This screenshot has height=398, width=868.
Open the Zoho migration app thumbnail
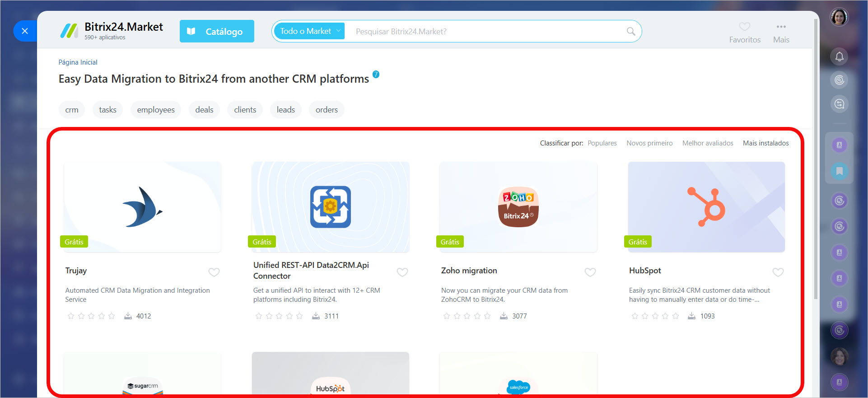(x=518, y=207)
